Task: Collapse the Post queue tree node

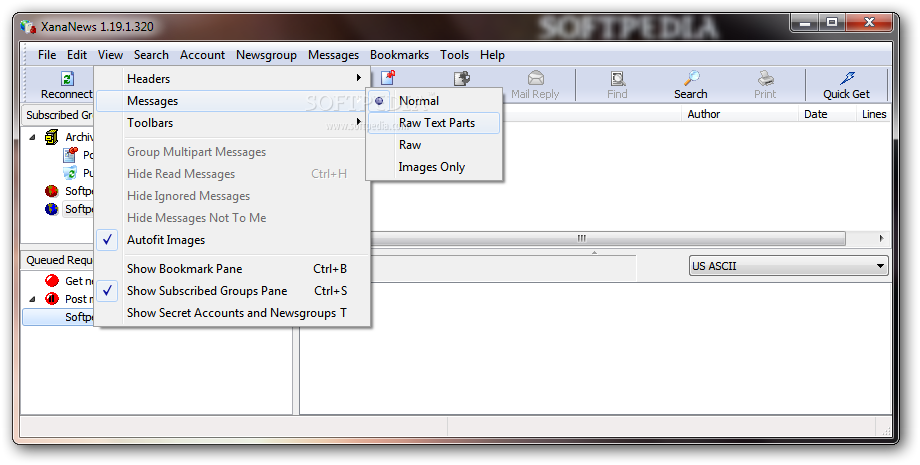Action: pos(32,299)
